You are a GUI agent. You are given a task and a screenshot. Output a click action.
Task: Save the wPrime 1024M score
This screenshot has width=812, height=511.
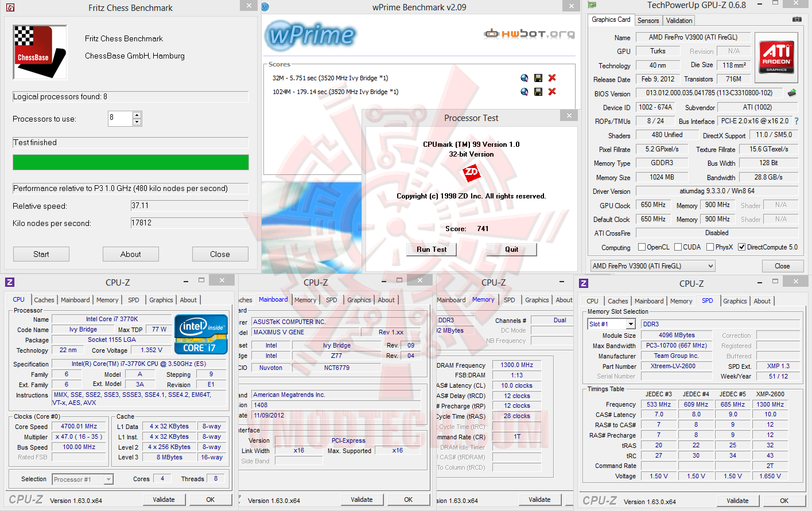click(x=538, y=92)
